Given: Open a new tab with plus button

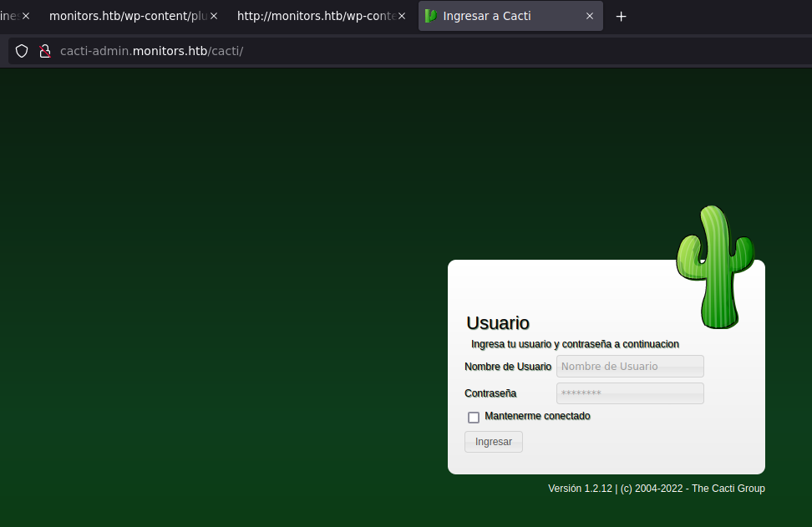Looking at the screenshot, I should tap(621, 16).
